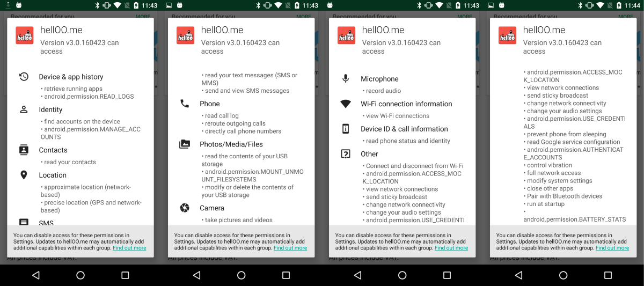
Task: Select the Identity permission heading
Action: pos(50,109)
